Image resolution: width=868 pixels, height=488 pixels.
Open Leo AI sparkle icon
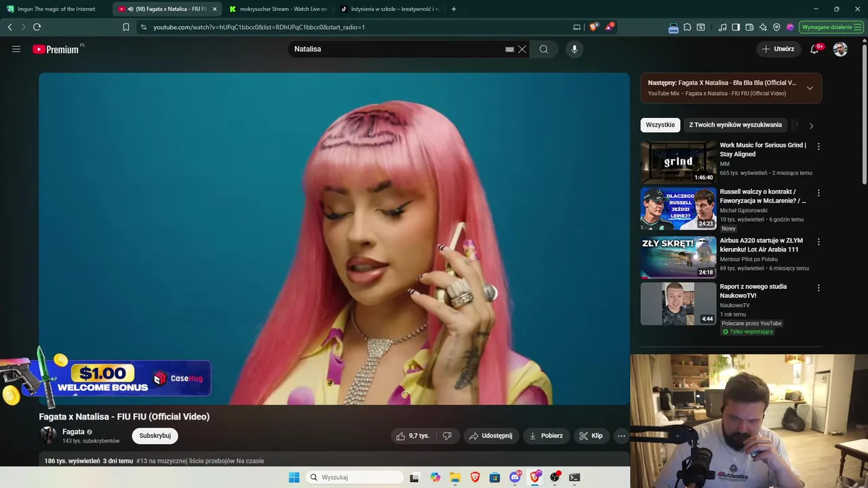pos(763,27)
